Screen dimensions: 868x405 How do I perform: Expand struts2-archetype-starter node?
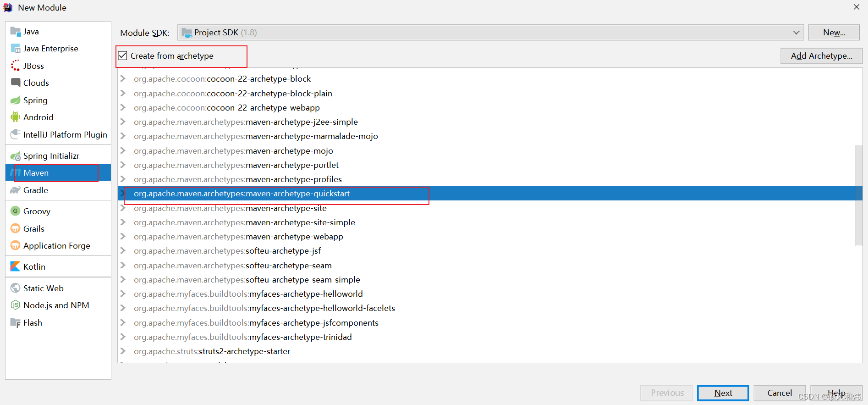point(123,351)
